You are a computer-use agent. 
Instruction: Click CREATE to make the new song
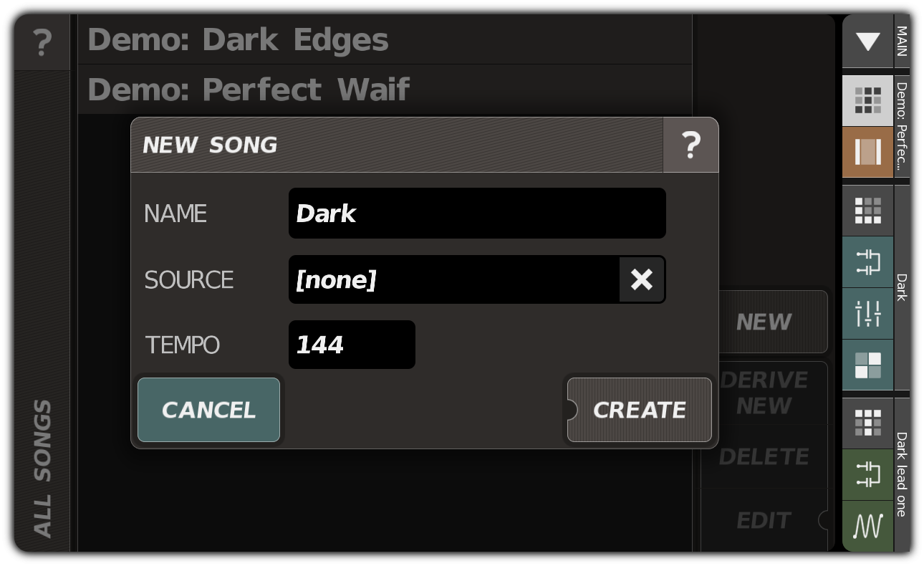639,409
